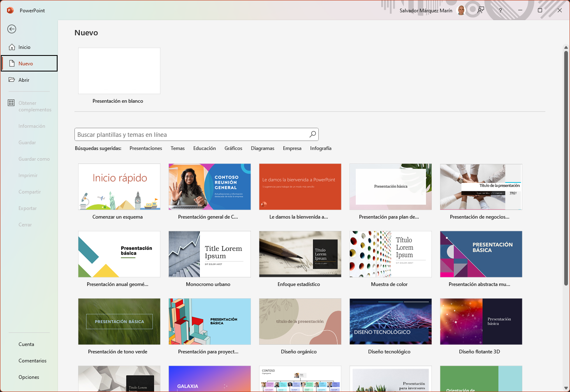This screenshot has height=392, width=570.
Task: Click the Monocromo urbano caption
Action: [208, 284]
